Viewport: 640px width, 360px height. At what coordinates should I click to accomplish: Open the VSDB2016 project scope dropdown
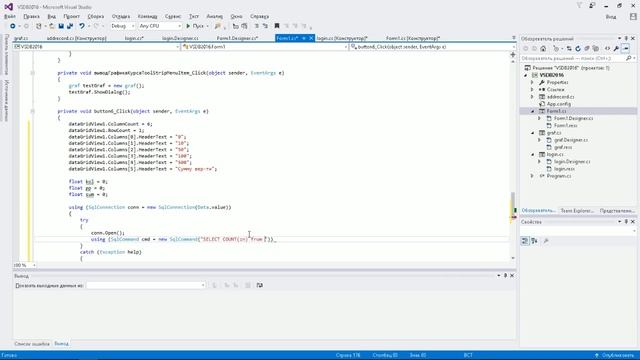pyautogui.click(x=96, y=47)
